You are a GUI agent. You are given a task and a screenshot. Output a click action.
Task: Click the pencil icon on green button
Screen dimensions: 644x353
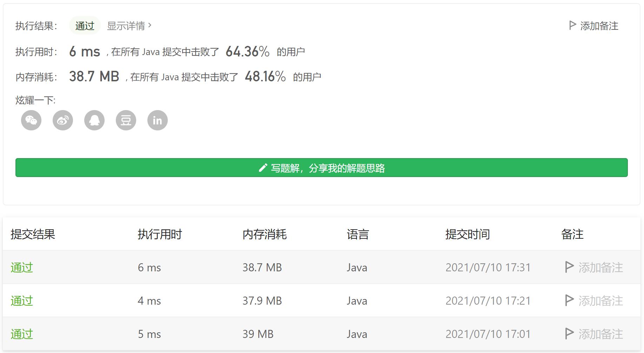pyautogui.click(x=263, y=168)
